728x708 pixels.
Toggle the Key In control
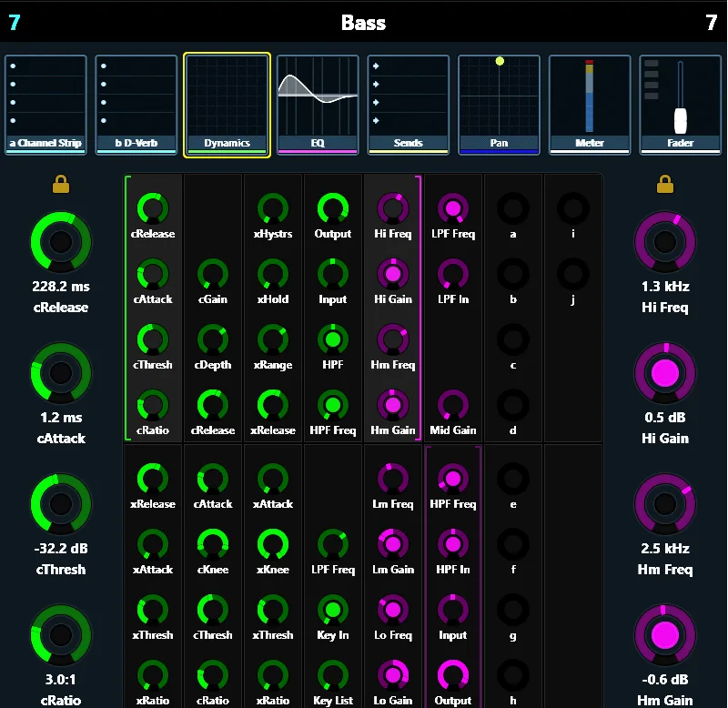point(333,610)
